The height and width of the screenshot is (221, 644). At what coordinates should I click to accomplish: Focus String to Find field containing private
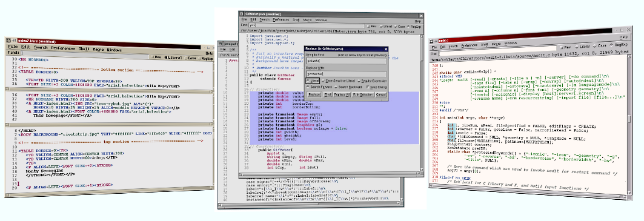[346, 61]
